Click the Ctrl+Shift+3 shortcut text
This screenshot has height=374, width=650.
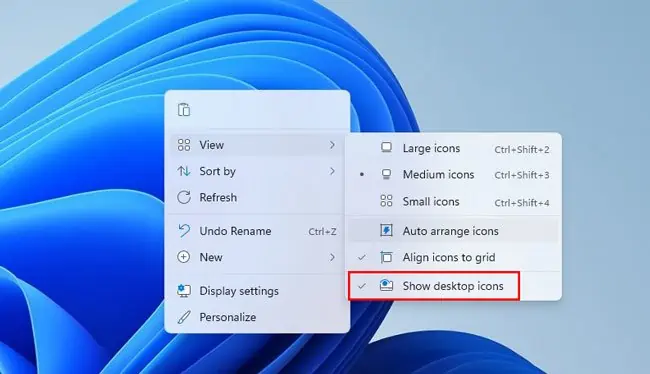[x=521, y=175]
